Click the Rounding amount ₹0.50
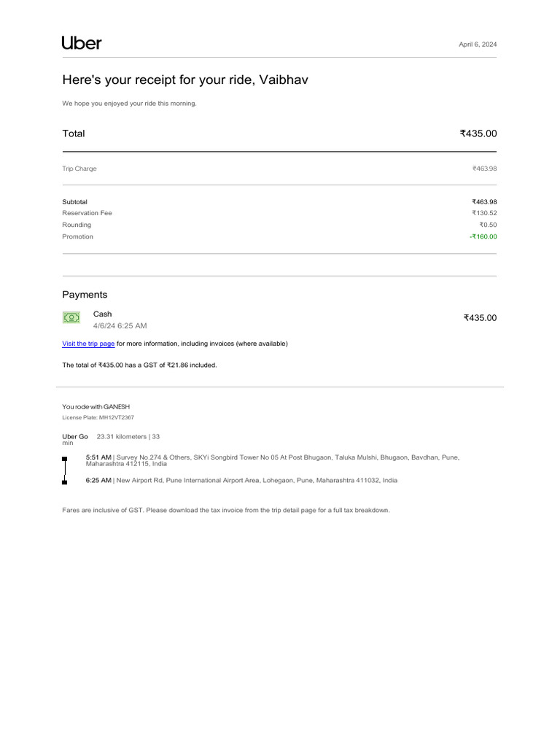The width and height of the screenshot is (560, 747). coord(488,225)
